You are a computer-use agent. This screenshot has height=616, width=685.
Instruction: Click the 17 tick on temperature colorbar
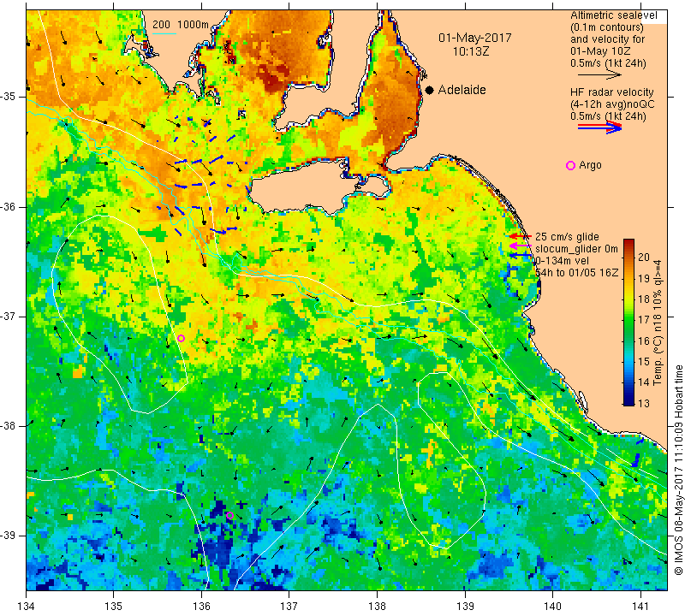tap(644, 320)
